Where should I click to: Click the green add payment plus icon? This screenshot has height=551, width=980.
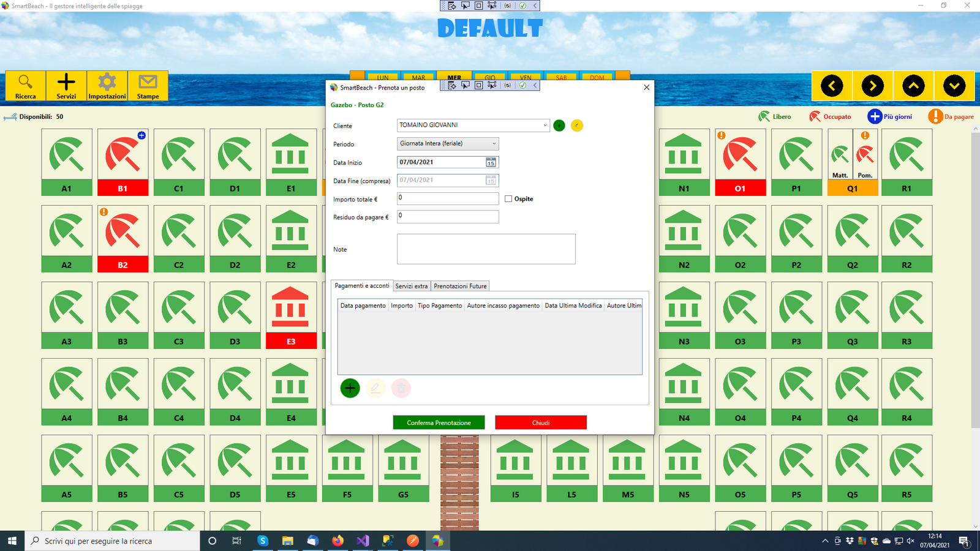click(x=350, y=388)
